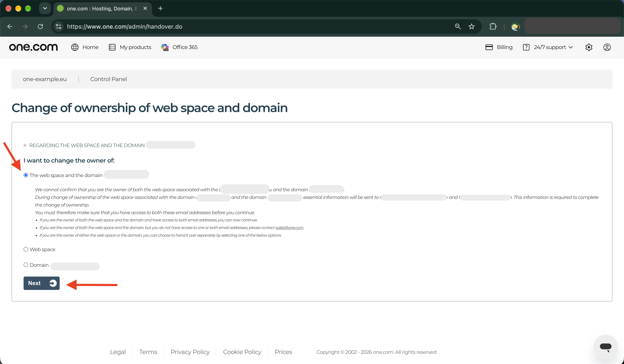Screen dimensions: 624x364
Task: Select the one-example.eu breadcrumb
Action: click(x=45, y=79)
